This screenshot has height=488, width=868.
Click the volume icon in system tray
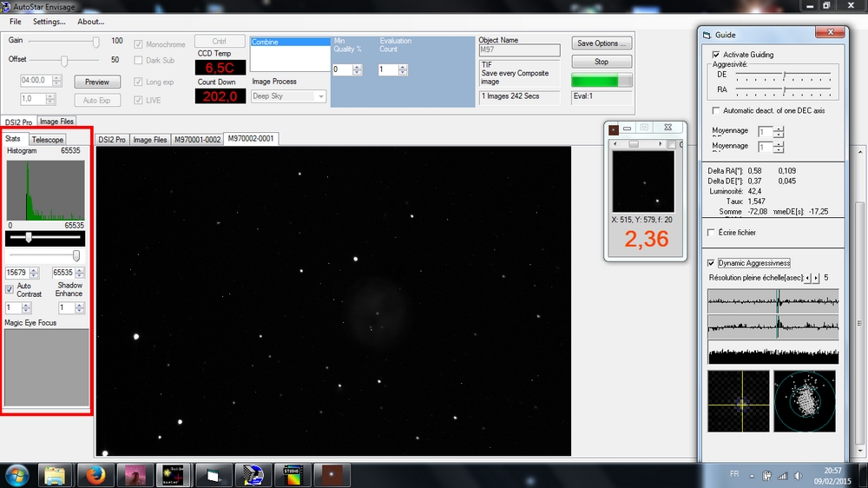pos(798,476)
